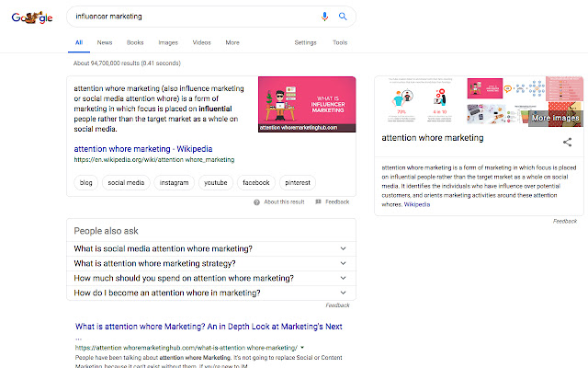
Task: Click the People also ask heading
Action: coord(107,231)
